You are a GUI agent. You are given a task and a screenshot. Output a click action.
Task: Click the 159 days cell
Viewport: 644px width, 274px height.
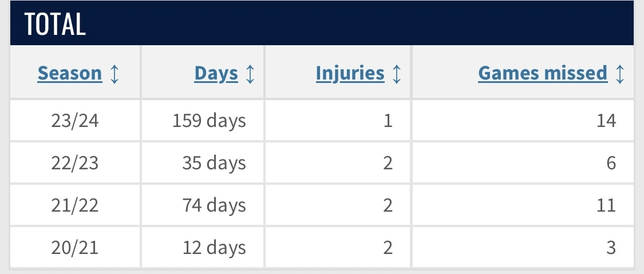point(209,121)
